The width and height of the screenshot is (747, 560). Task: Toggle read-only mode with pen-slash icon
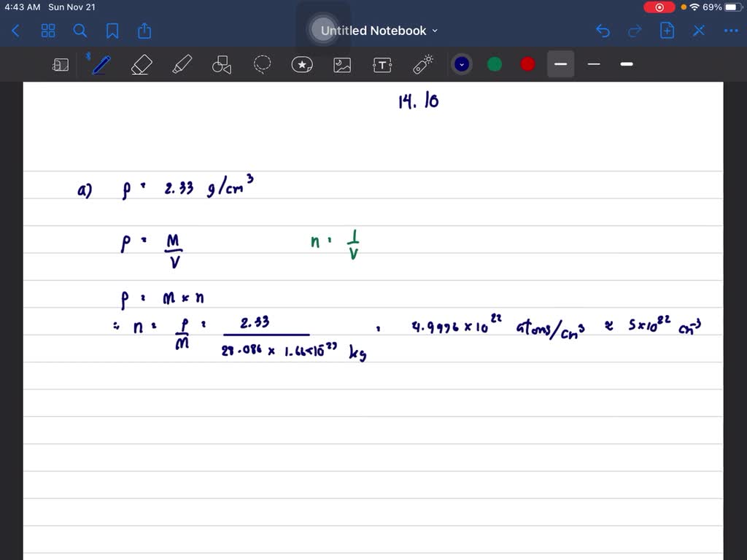(x=699, y=31)
